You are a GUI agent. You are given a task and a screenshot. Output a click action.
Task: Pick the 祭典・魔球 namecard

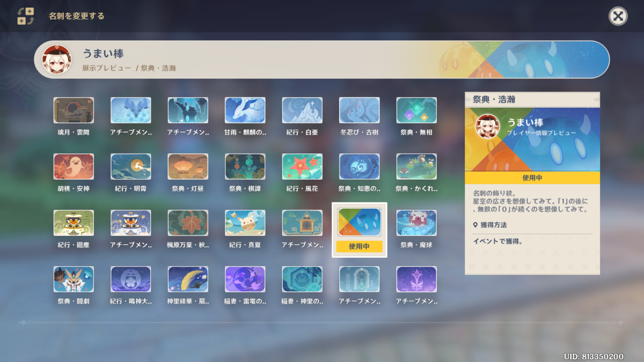click(x=416, y=223)
